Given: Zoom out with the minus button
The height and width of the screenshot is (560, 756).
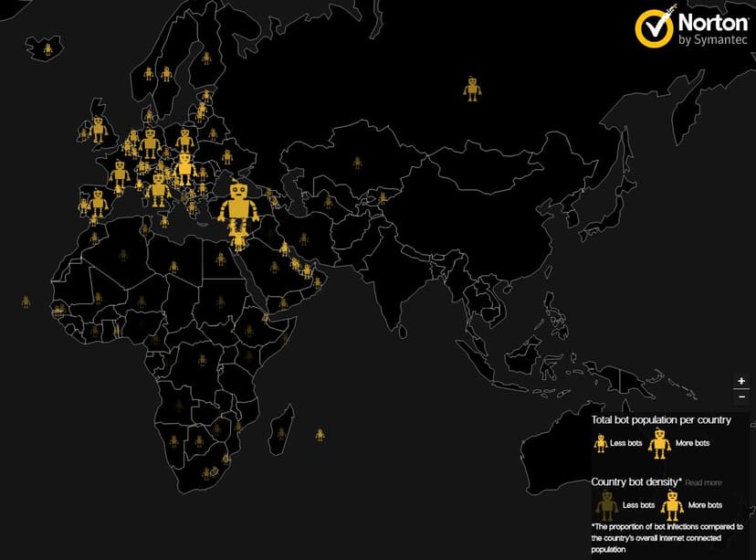Looking at the screenshot, I should click(x=741, y=396).
